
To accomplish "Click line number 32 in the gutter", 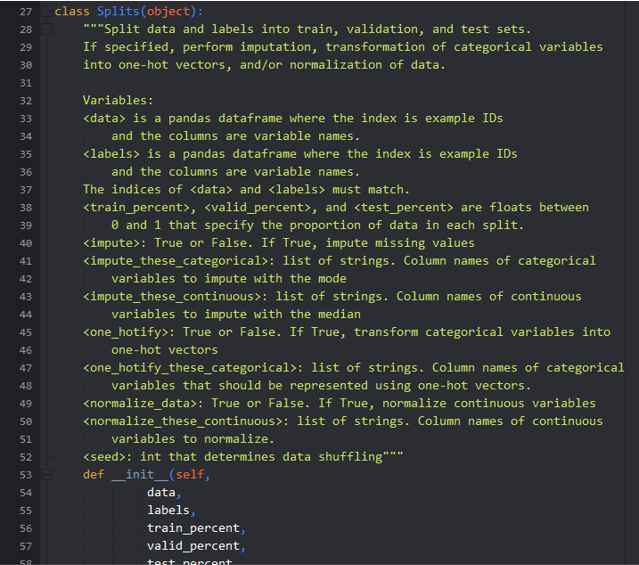I will 26,100.
